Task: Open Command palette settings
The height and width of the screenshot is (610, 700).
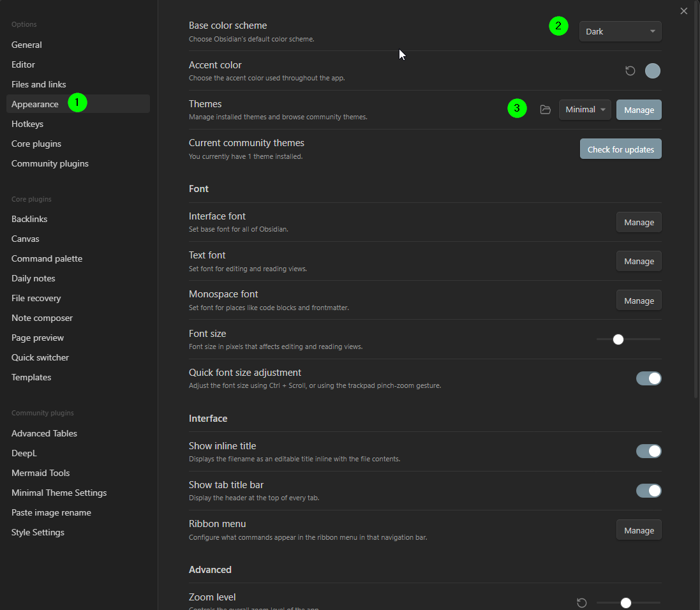Action: [x=78, y=258]
